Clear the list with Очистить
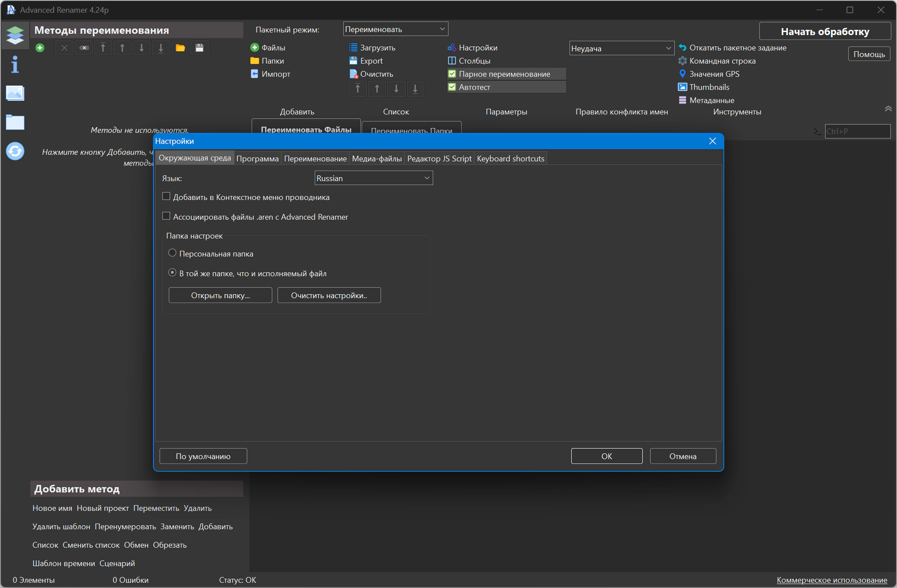Viewport: 897px width, 588px height. pos(371,74)
